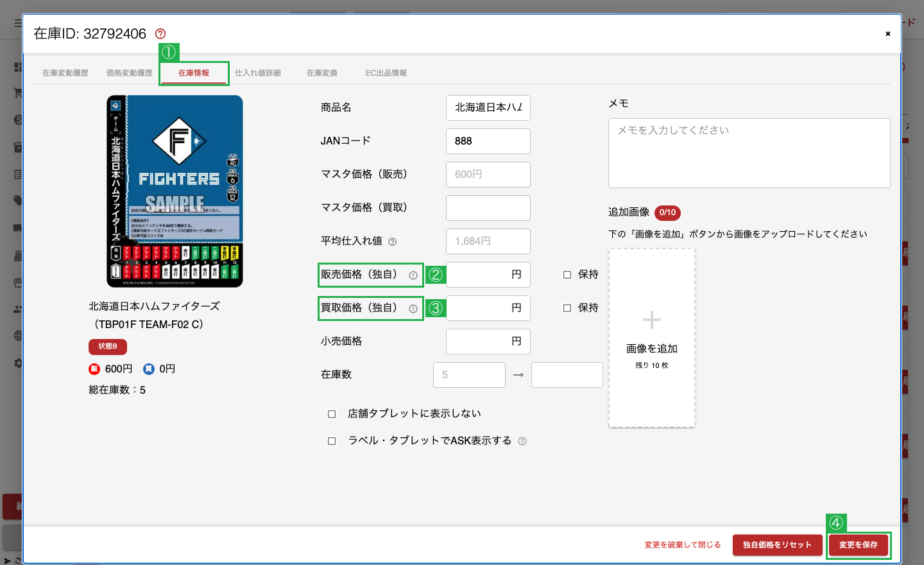Open the EC出品情報 tab

386,73
